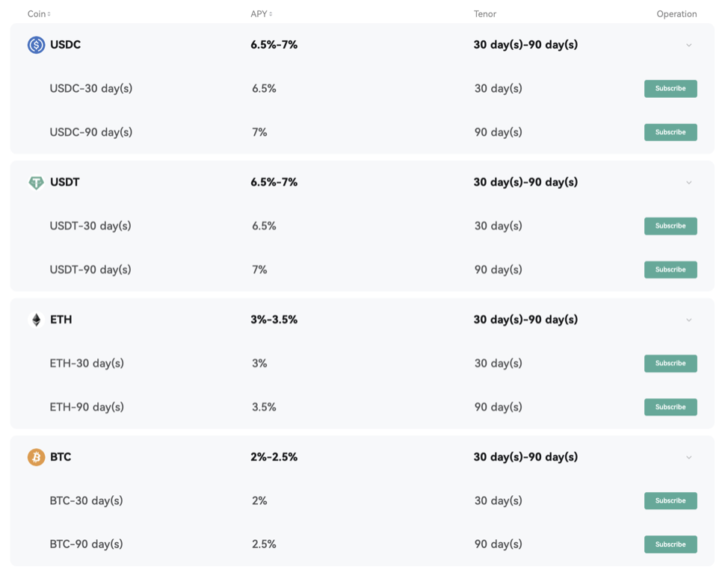Viewport: 728px width, 587px height.
Task: Sort the list by Coin column arrows
Action: [49, 14]
